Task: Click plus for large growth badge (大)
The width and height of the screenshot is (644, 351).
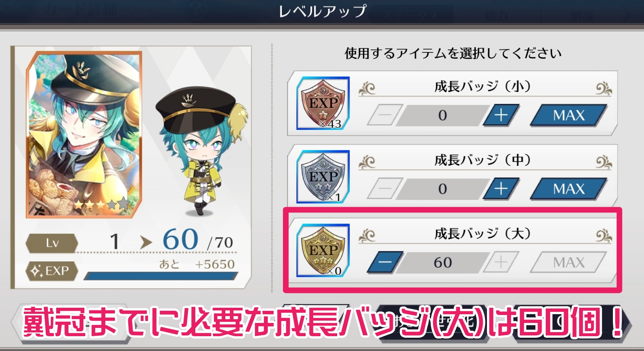Action: (x=501, y=262)
